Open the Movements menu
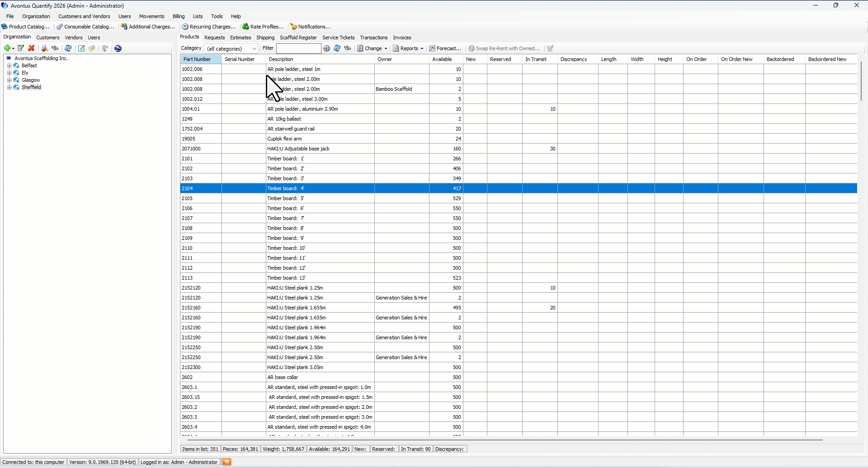The height and width of the screenshot is (468, 868). [151, 16]
